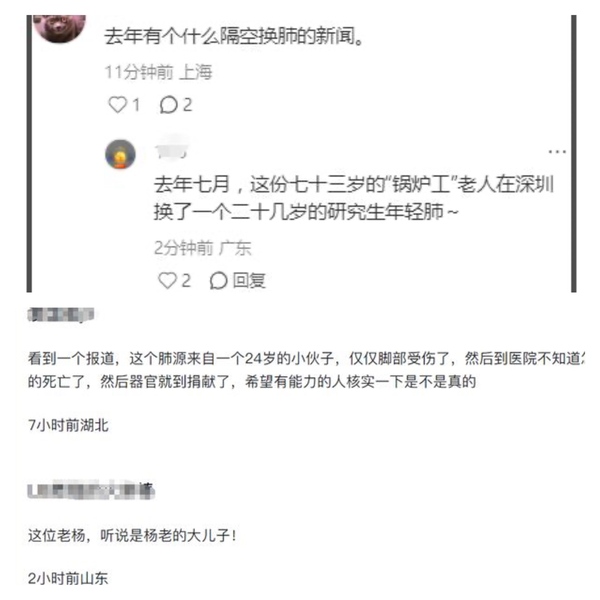Like the Guangdong reply with heart icon

[167, 280]
